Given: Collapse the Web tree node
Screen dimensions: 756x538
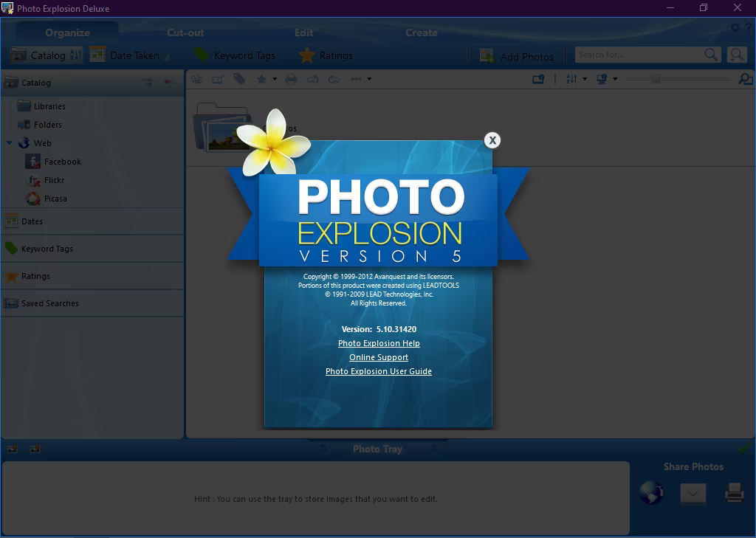Looking at the screenshot, I should pyautogui.click(x=10, y=143).
